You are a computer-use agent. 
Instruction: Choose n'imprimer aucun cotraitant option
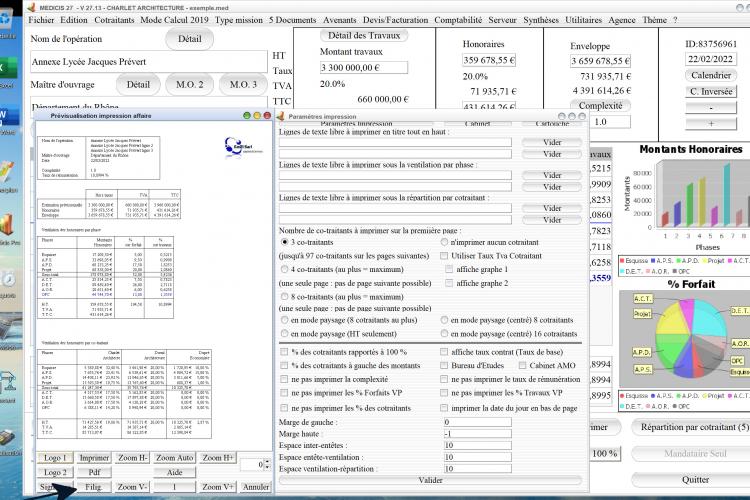444,242
